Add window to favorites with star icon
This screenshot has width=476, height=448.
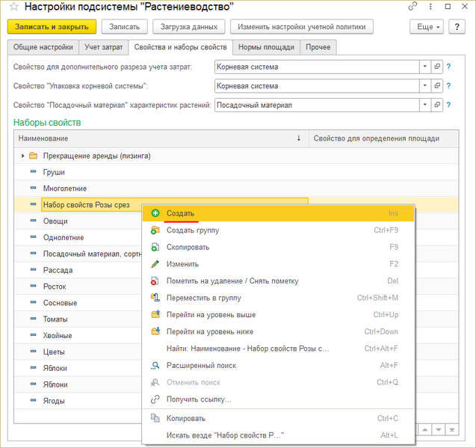[13, 7]
